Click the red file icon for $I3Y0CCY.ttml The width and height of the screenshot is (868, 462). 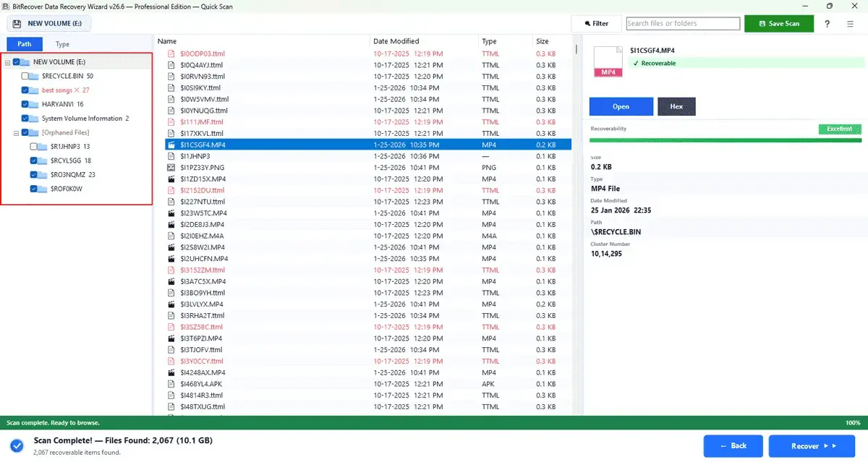171,361
